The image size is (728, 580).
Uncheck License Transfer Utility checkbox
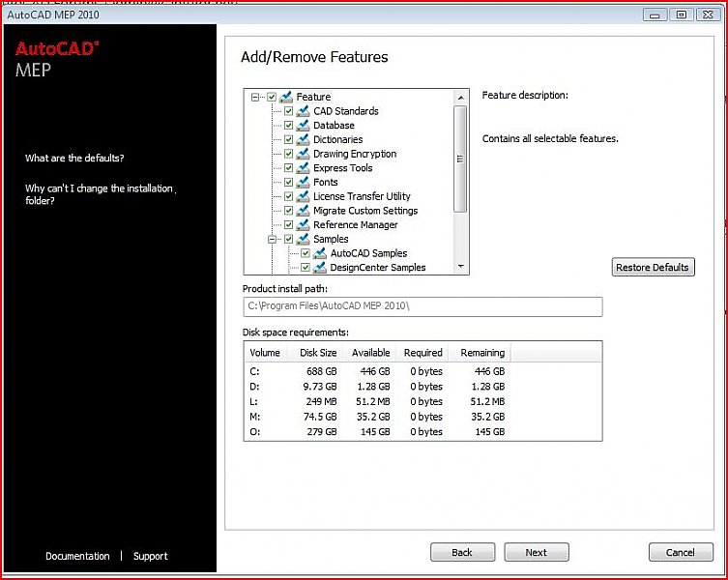tap(288, 196)
